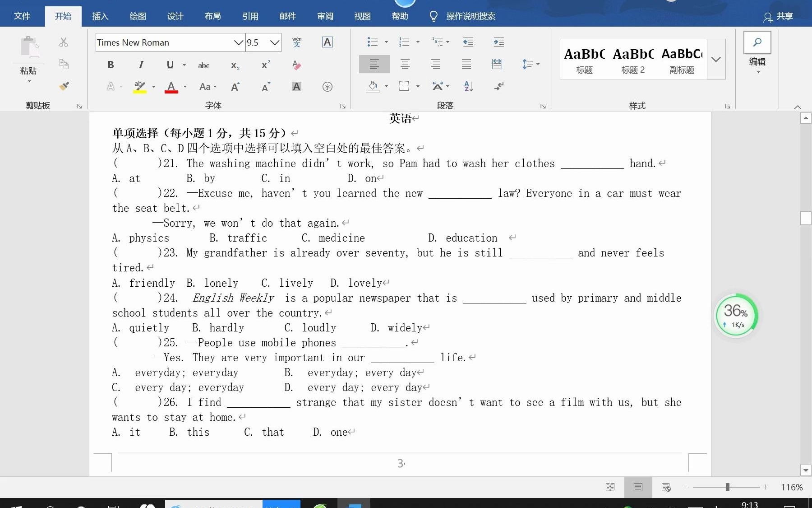Select Format Painter brush
This screenshot has width=812, height=508.
(x=64, y=86)
